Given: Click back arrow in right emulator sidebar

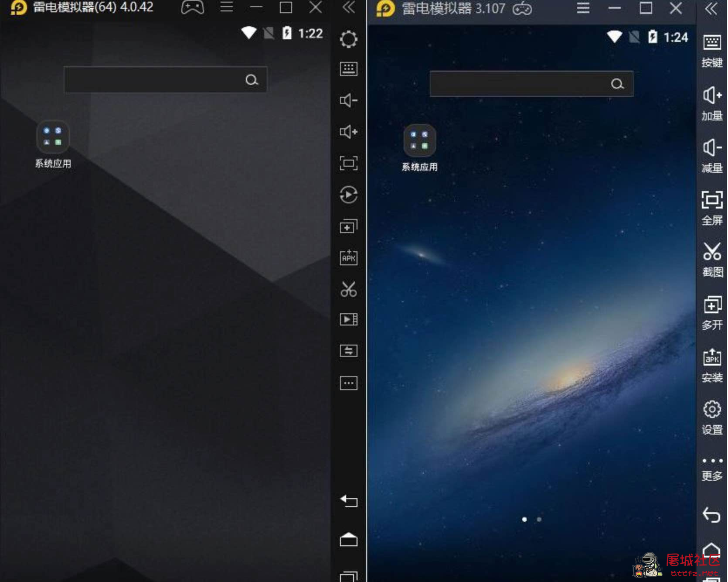Looking at the screenshot, I should click(711, 515).
